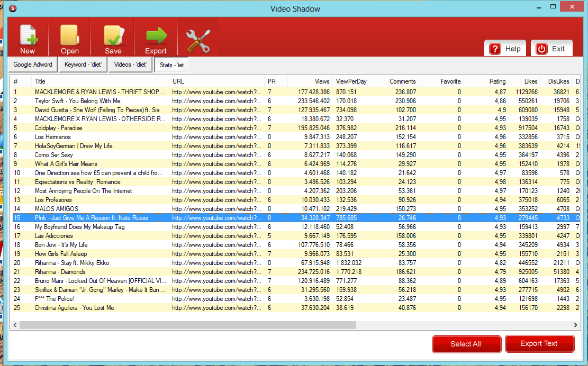Select Rihanna - Stay ft. Mikky Ekko

[296, 263]
